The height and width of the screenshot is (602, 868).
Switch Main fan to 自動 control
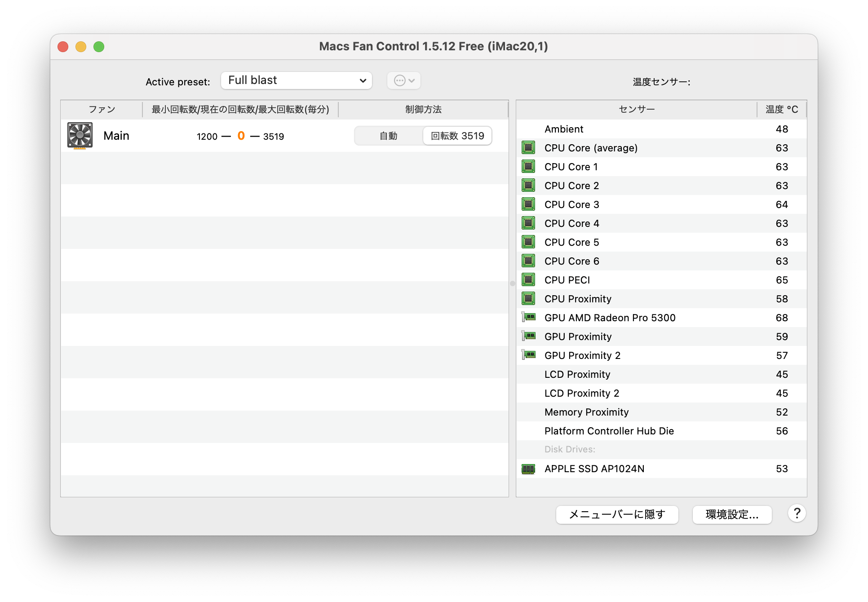(x=389, y=136)
